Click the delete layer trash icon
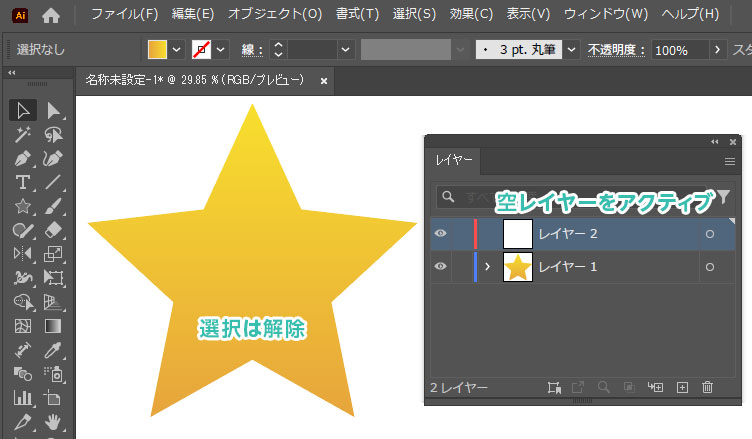 [708, 387]
